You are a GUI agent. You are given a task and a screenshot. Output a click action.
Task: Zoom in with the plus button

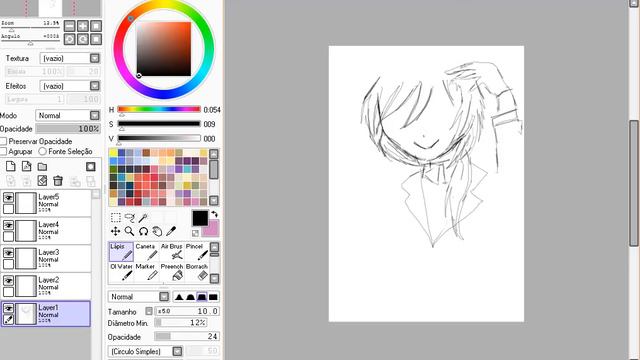click(83, 26)
